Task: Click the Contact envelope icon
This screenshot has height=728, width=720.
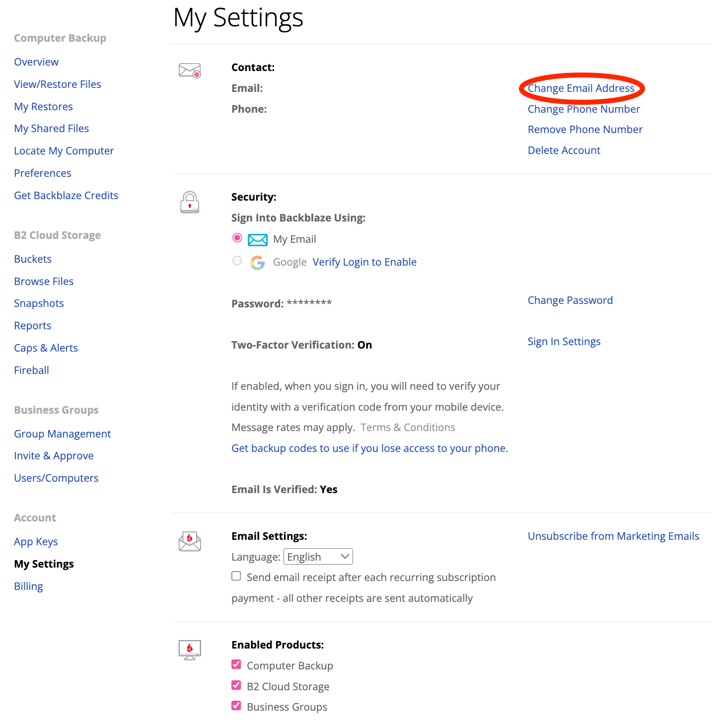Action: pyautogui.click(x=190, y=71)
